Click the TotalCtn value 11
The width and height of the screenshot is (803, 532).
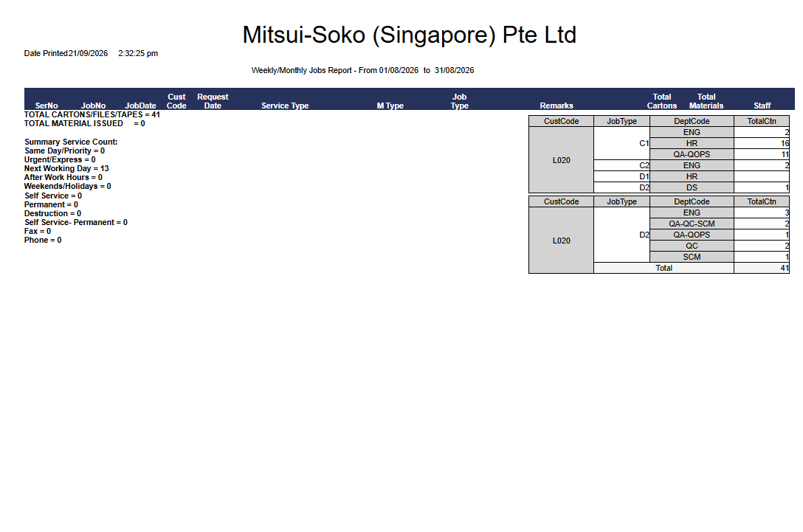(x=762, y=155)
